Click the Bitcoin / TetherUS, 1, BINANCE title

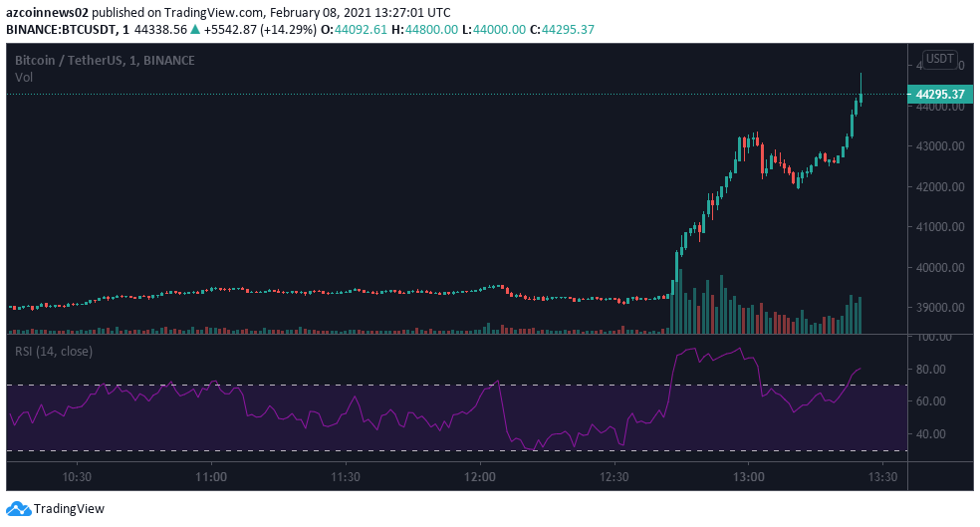coord(105,61)
